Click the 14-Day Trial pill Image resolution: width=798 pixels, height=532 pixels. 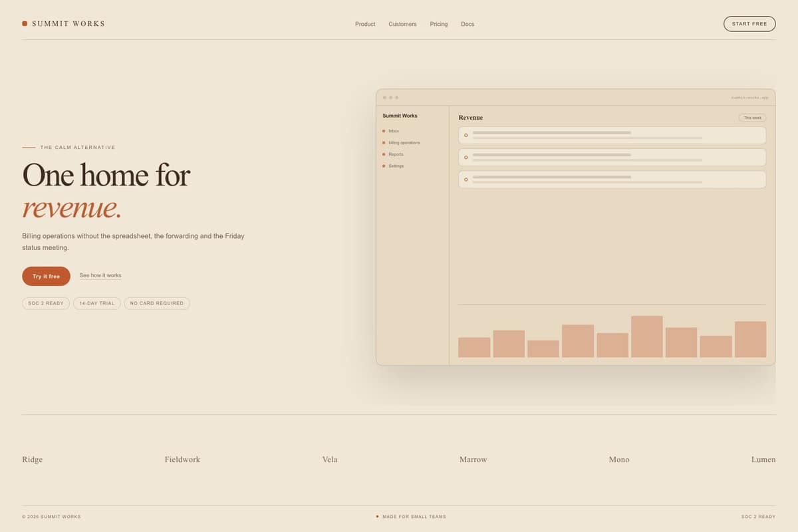pos(97,303)
